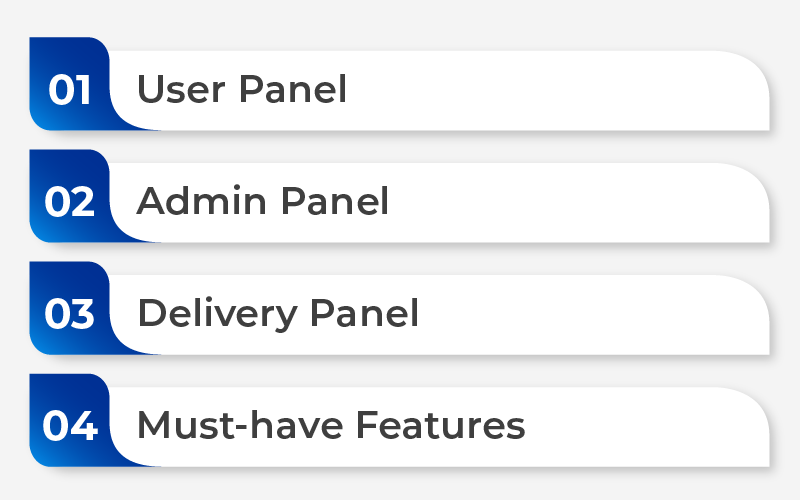Image resolution: width=800 pixels, height=500 pixels.
Task: Expand the User Panel bar via its empty area
Action: coord(551,90)
